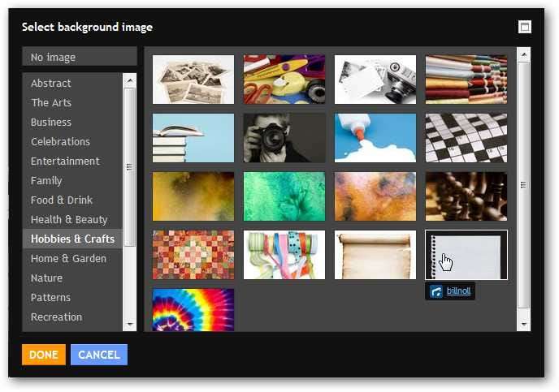Select the Patterns category

coord(72,297)
